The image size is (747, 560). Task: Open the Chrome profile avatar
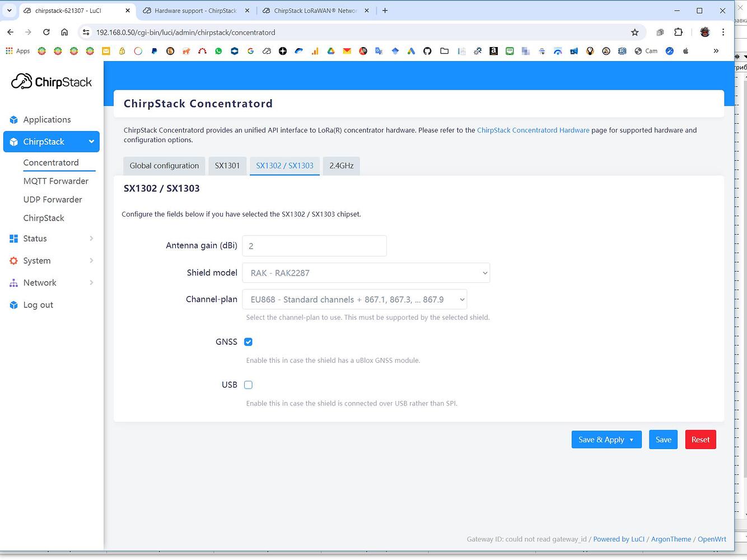tap(705, 32)
